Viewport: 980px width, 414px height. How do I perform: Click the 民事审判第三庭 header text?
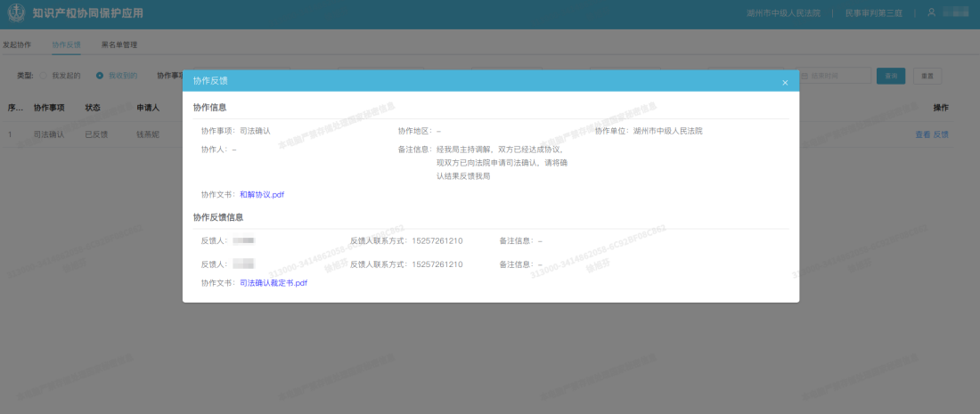pos(875,13)
